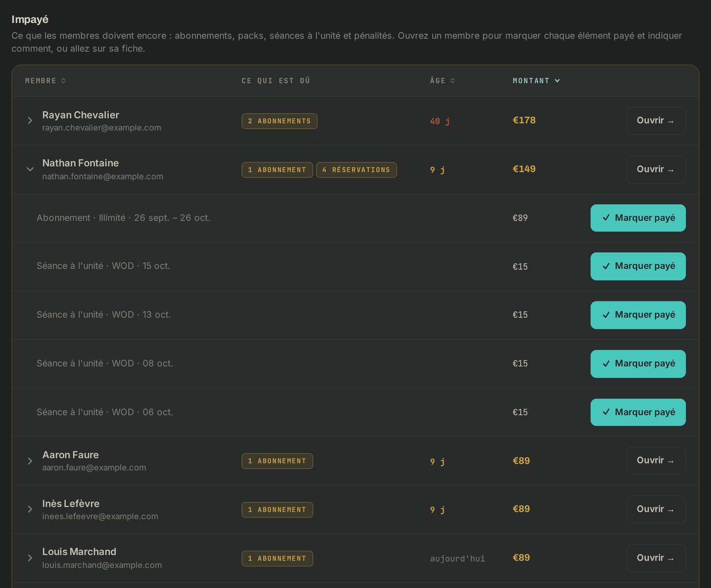Open Louis Marchand's member page
The image size is (711, 588).
(656, 558)
